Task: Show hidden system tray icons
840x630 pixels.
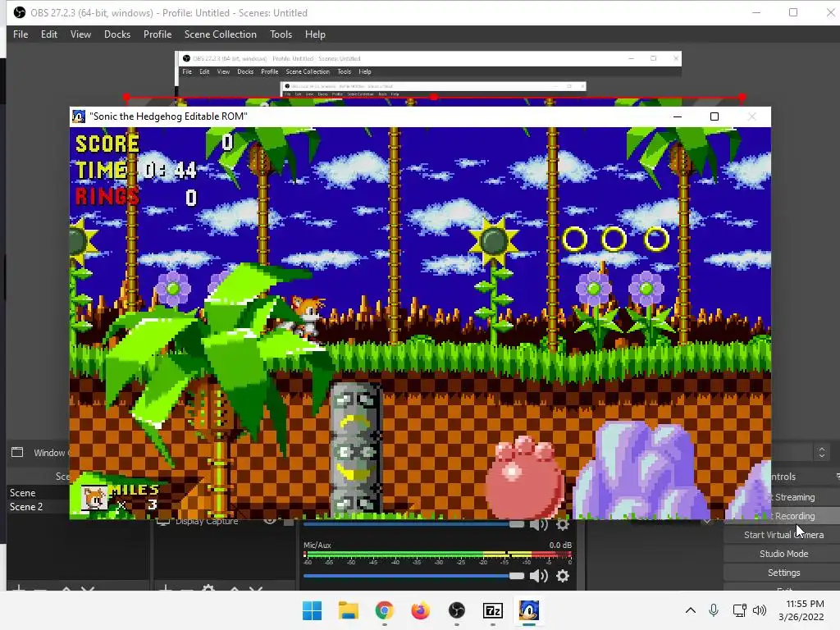Action: click(691, 610)
